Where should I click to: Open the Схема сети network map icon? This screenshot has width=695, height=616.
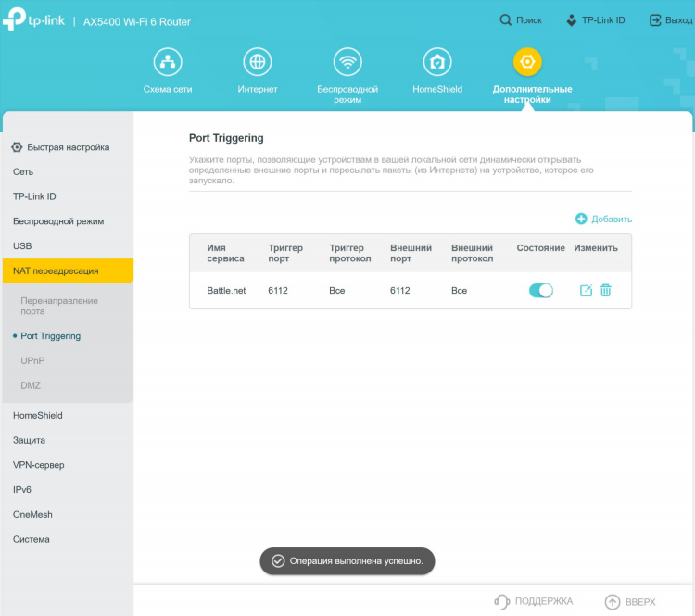click(x=168, y=61)
